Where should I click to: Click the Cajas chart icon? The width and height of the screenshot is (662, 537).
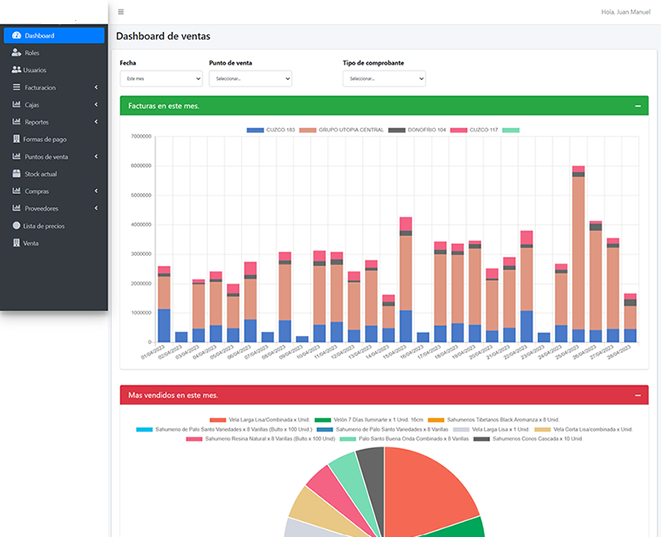pyautogui.click(x=16, y=104)
